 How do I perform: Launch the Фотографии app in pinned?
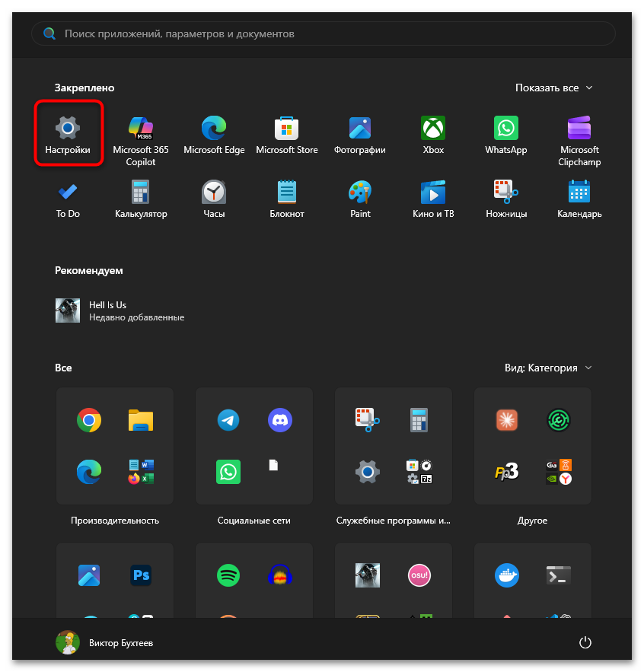(360, 134)
